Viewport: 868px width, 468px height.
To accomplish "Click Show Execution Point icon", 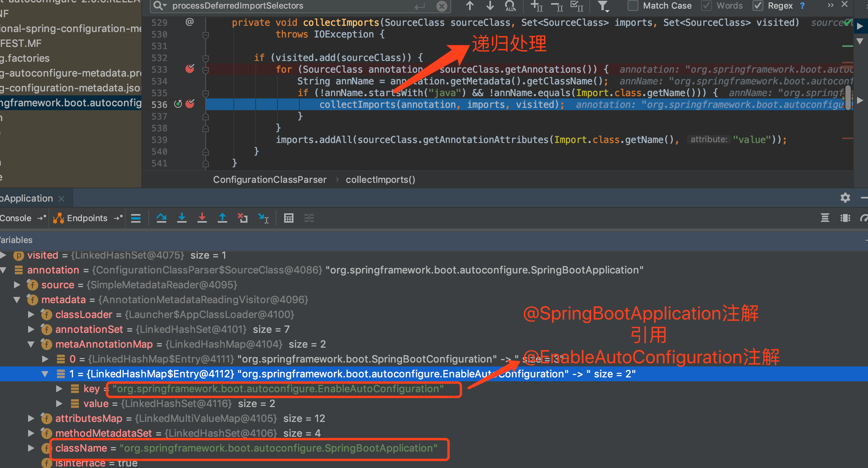I will pyautogui.click(x=136, y=218).
